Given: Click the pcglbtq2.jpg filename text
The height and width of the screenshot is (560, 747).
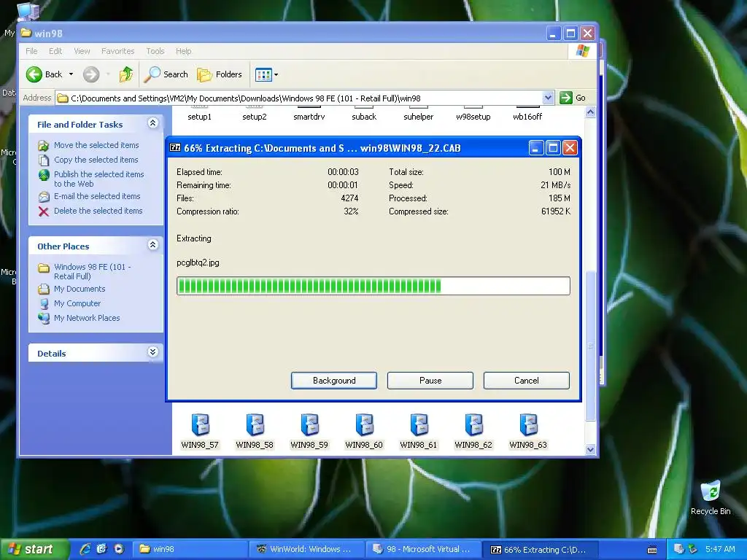Looking at the screenshot, I should point(198,262).
